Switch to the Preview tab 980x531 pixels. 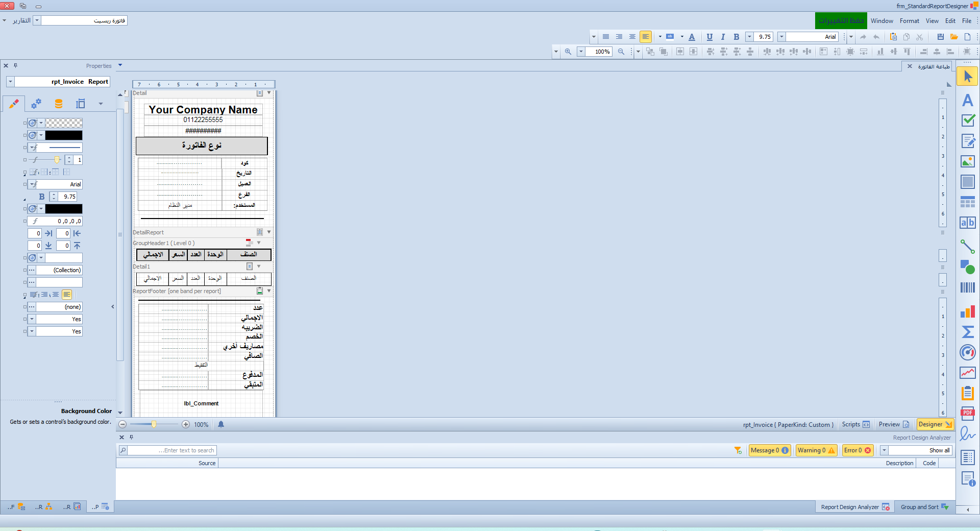pyautogui.click(x=894, y=424)
